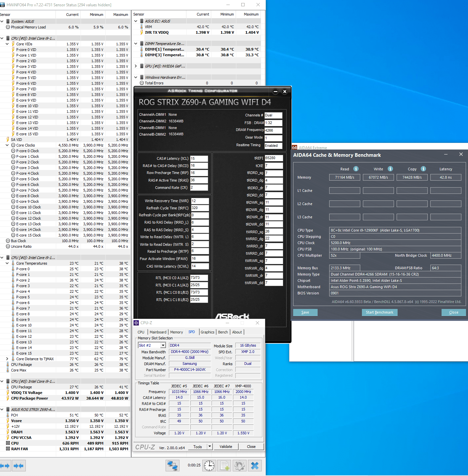
Task: Select the RAM FAN row
Action: click(x=65, y=449)
